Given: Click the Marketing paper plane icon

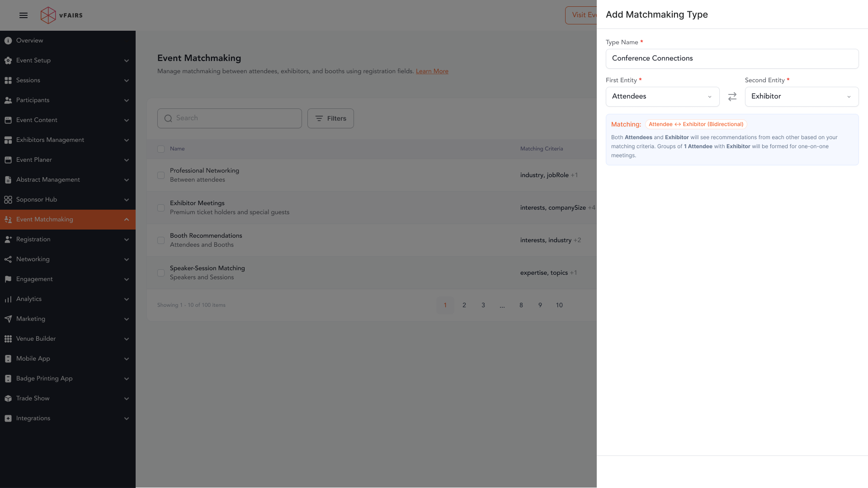Looking at the screenshot, I should 8,319.
